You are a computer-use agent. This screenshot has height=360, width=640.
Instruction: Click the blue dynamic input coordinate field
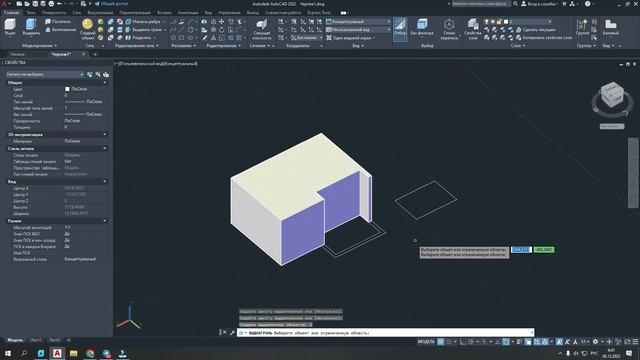click(521, 249)
